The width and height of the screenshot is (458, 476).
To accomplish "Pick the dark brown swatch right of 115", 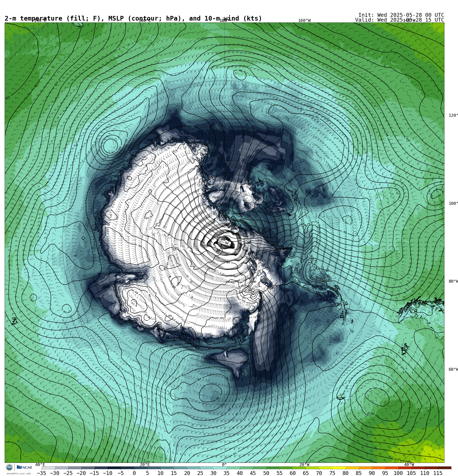I will tap(444, 468).
